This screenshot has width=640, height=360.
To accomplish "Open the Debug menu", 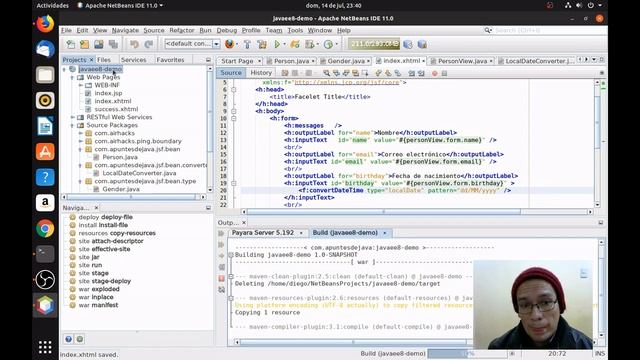I will point(227,30).
